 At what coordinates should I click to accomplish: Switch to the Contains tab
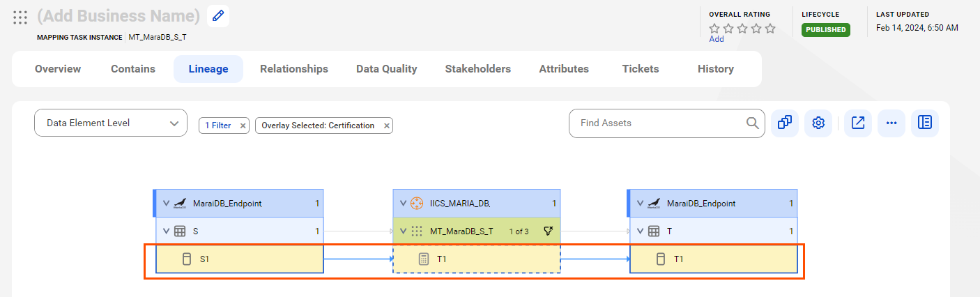pyautogui.click(x=133, y=69)
